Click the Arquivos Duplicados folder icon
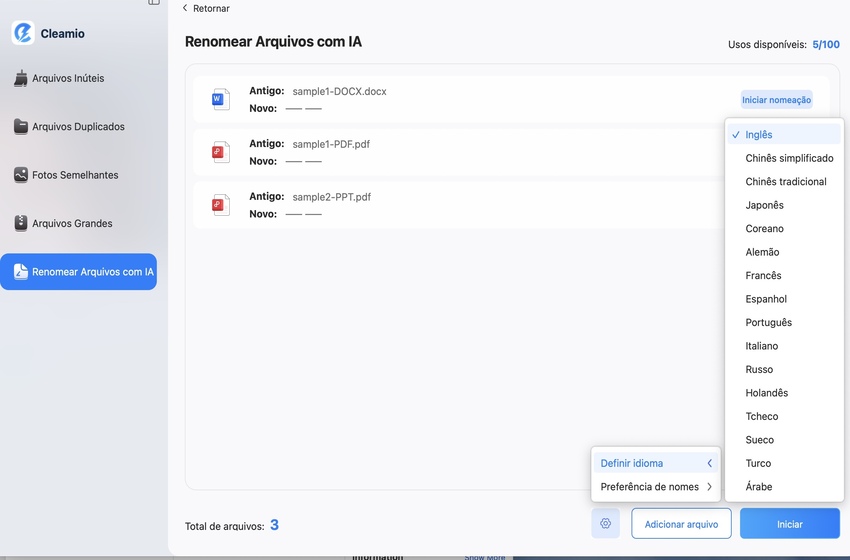Screen dimensions: 850x560 (x=21, y=126)
